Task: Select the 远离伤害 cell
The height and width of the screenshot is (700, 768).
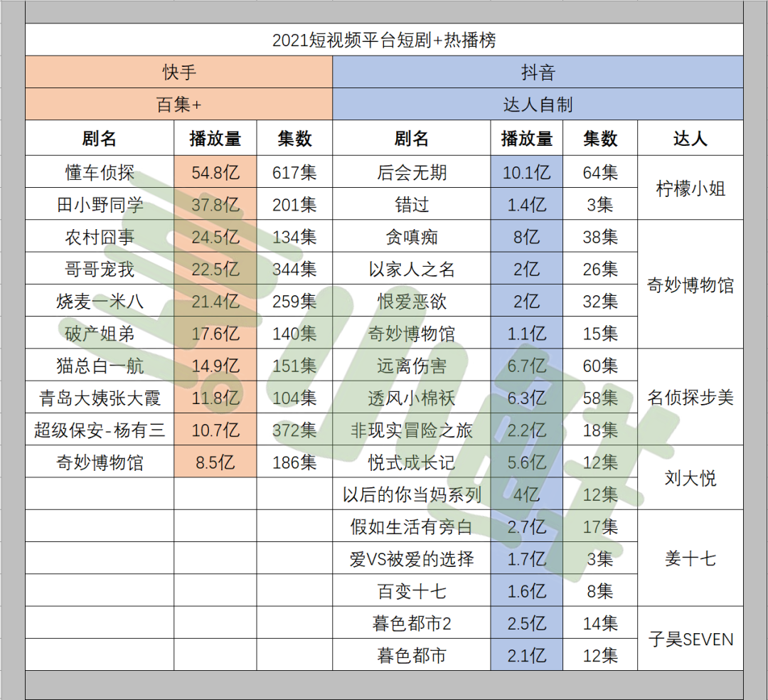Action: point(412,366)
